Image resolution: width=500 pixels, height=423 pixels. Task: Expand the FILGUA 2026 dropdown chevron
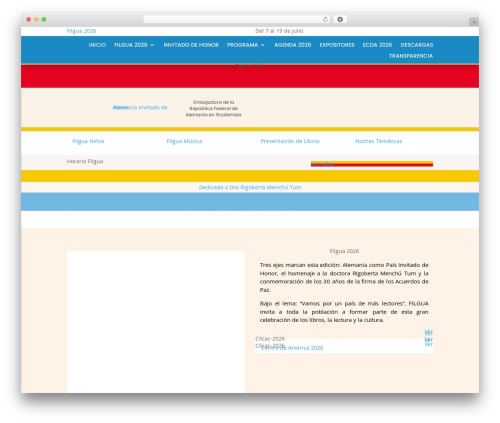[152, 45]
